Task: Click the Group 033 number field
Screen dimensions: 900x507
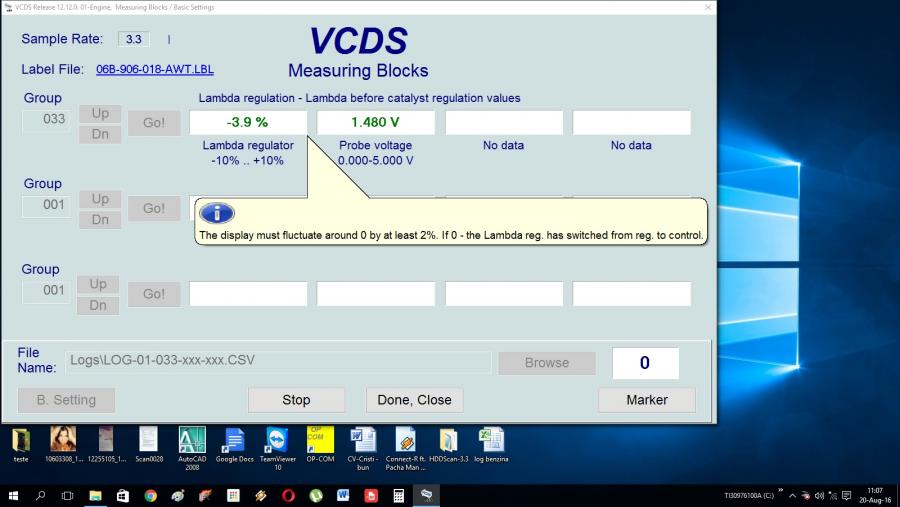Action: coord(47,120)
